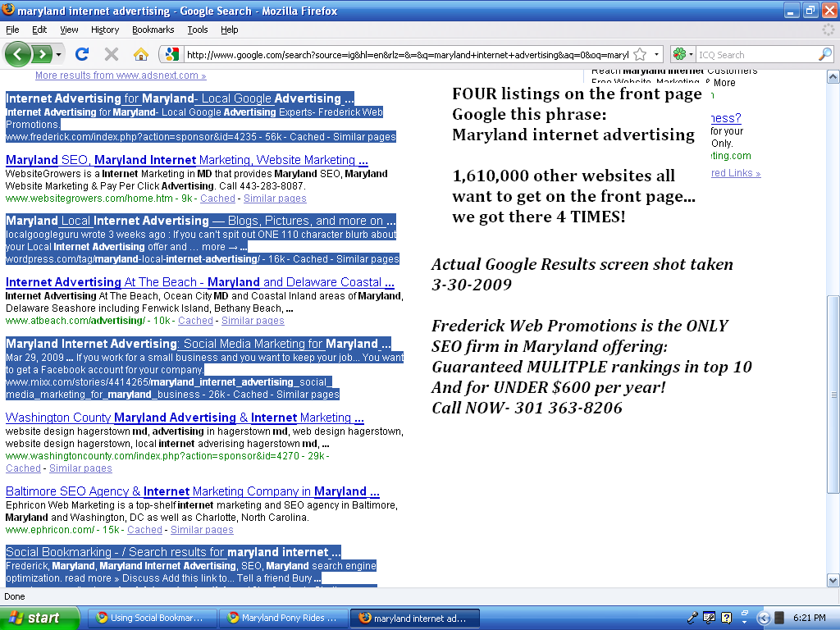Image resolution: width=840 pixels, height=630 pixels.
Task: Click the microphone tray icon
Action: coord(692,618)
